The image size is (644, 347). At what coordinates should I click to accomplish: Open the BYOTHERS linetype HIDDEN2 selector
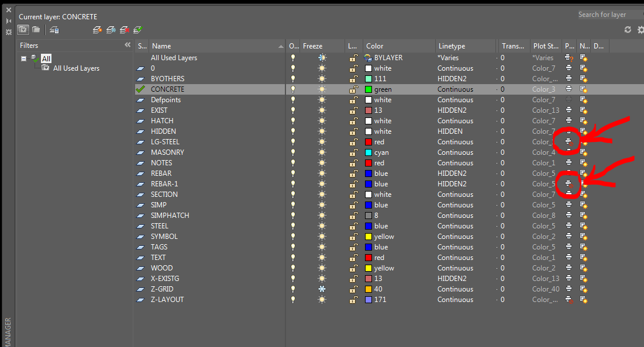click(452, 79)
